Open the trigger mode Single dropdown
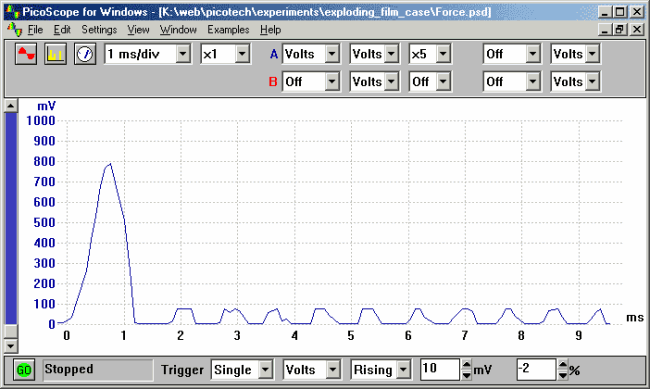The image size is (650, 389). pyautogui.click(x=265, y=370)
